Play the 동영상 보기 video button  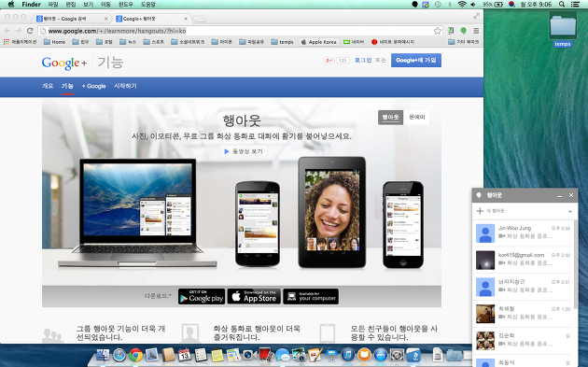click(x=244, y=151)
